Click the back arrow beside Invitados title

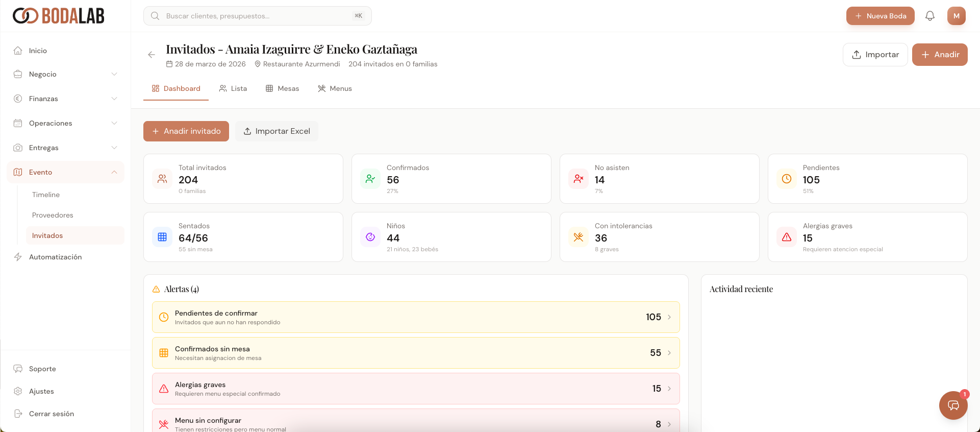coord(152,55)
